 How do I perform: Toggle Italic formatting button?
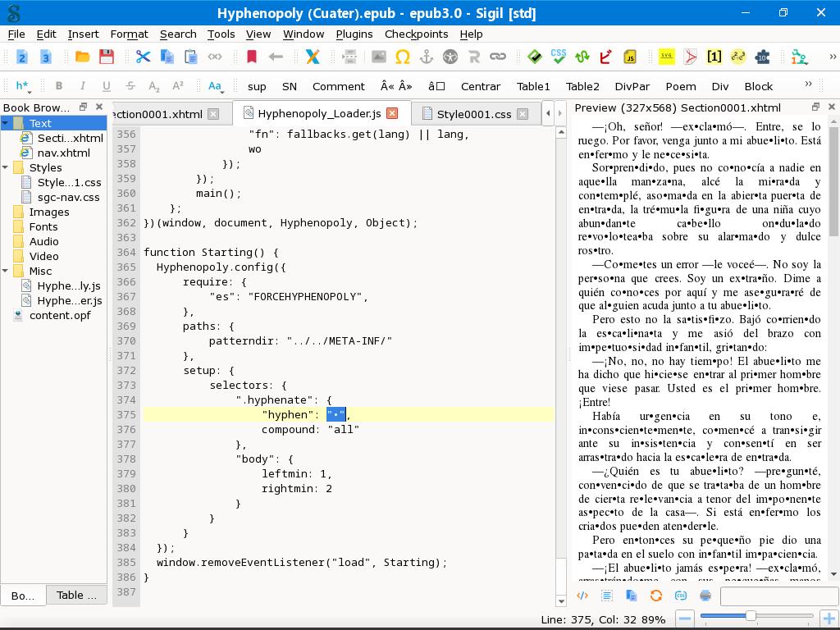point(82,86)
